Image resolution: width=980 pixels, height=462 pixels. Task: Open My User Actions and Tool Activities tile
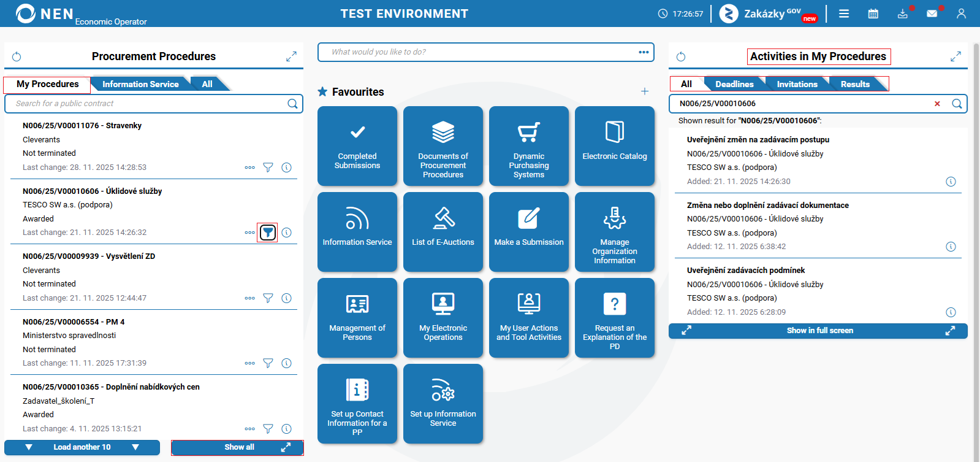[529, 318]
